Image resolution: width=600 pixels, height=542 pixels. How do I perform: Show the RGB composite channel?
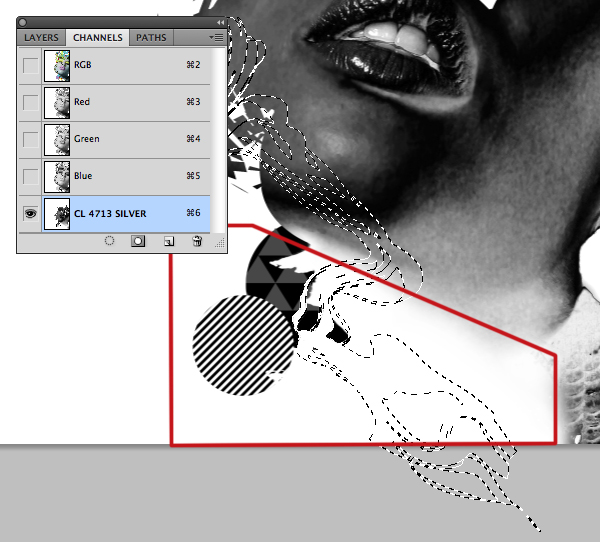(30, 65)
